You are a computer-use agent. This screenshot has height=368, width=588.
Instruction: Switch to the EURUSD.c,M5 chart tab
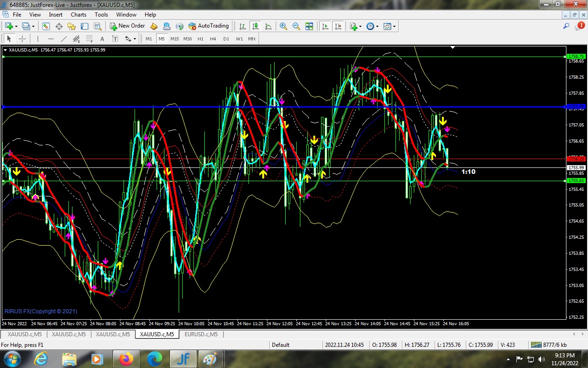click(201, 334)
